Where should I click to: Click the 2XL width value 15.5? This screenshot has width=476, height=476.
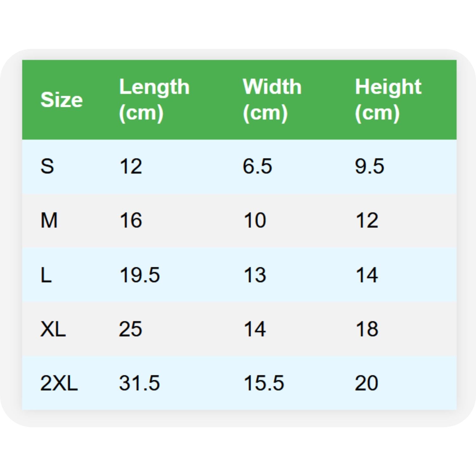click(x=264, y=383)
